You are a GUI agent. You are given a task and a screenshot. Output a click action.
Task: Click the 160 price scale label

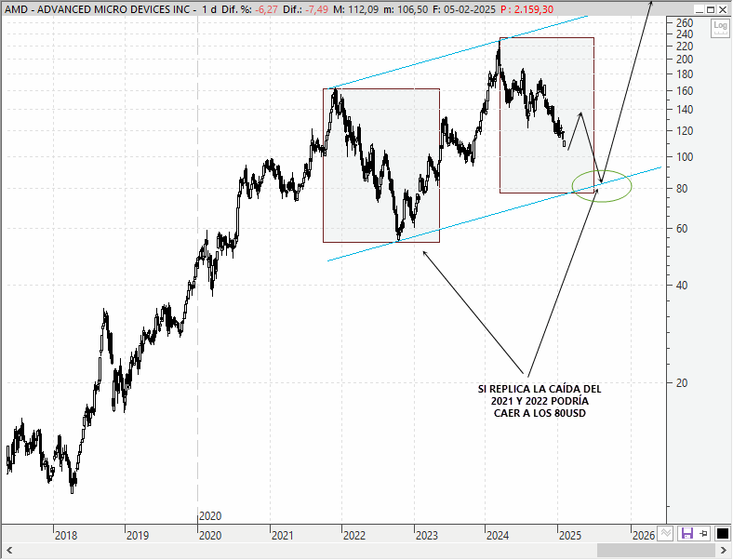tap(685, 90)
